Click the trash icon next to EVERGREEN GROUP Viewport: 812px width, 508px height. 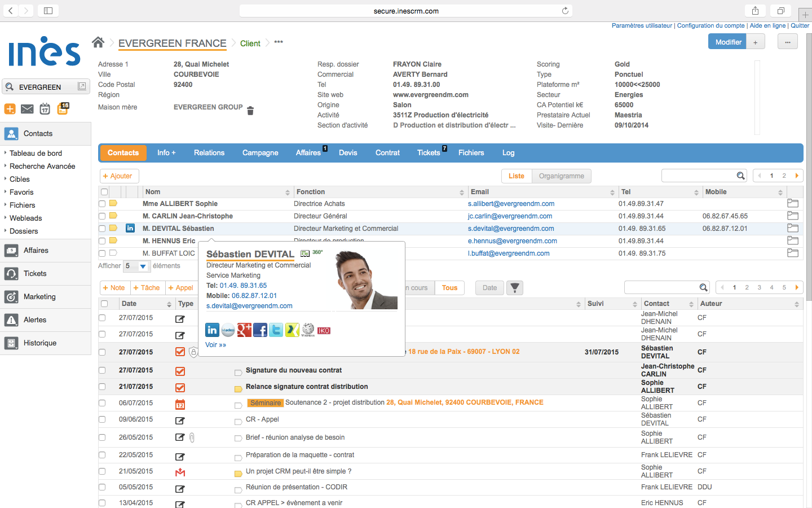[x=250, y=111]
